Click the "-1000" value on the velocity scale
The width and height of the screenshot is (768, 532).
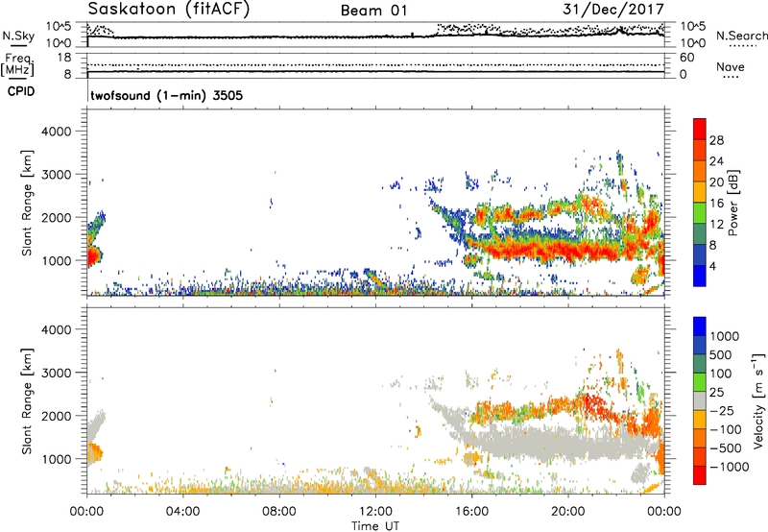point(729,467)
